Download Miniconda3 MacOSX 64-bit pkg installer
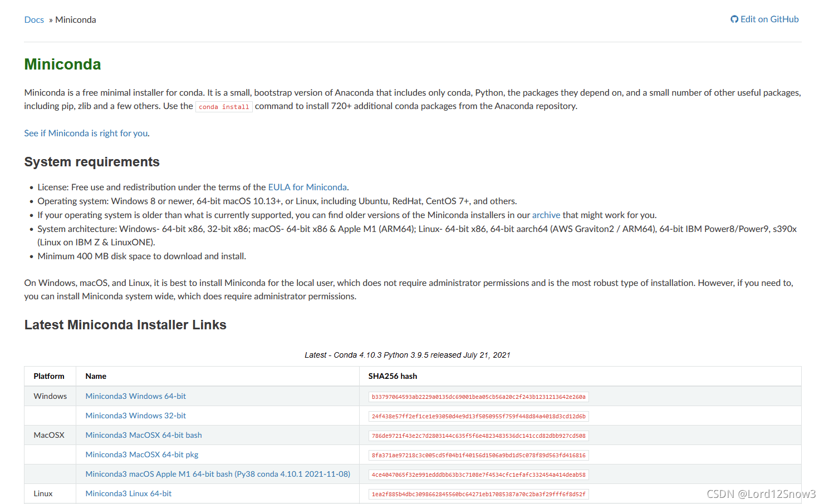 click(142, 454)
